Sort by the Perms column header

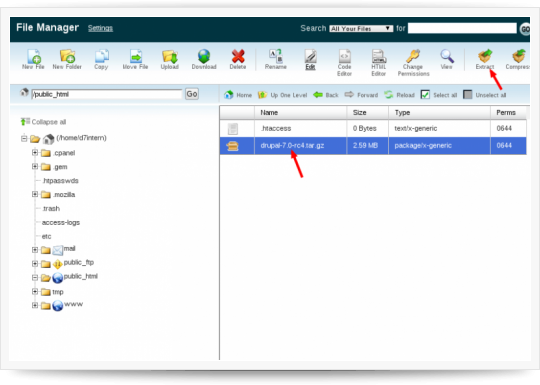[x=508, y=113]
